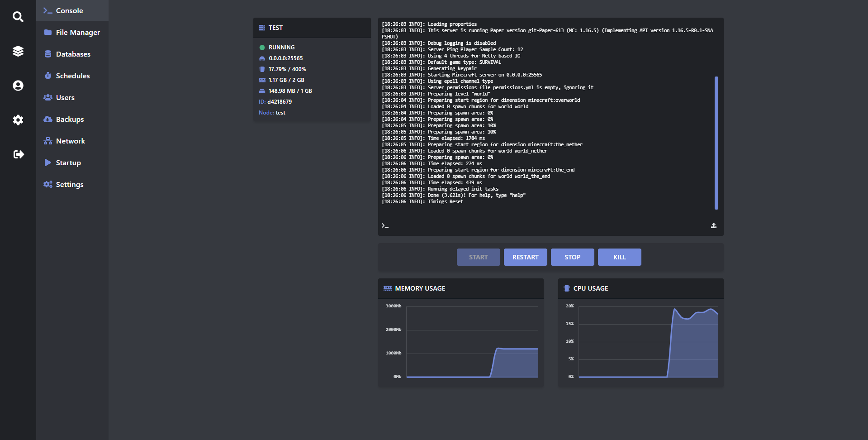Click the memory usage graph
The height and width of the screenshot is (440, 868).
click(x=472, y=342)
